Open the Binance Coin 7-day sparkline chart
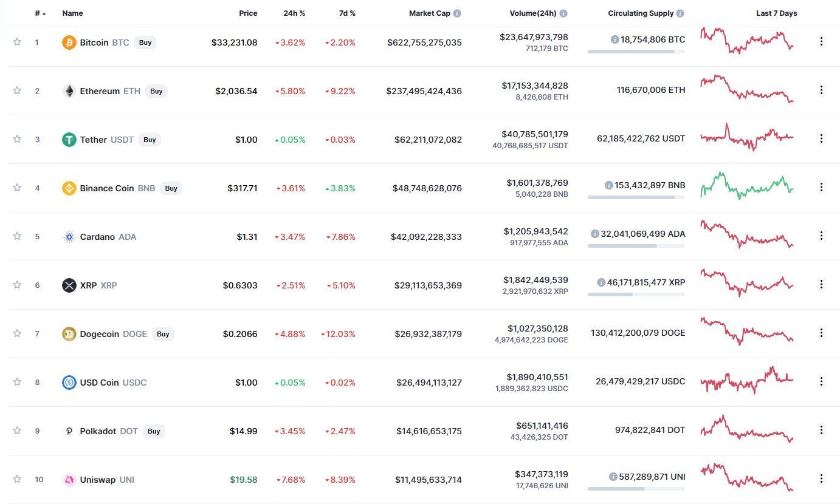This screenshot has height=504, width=840. [x=747, y=186]
